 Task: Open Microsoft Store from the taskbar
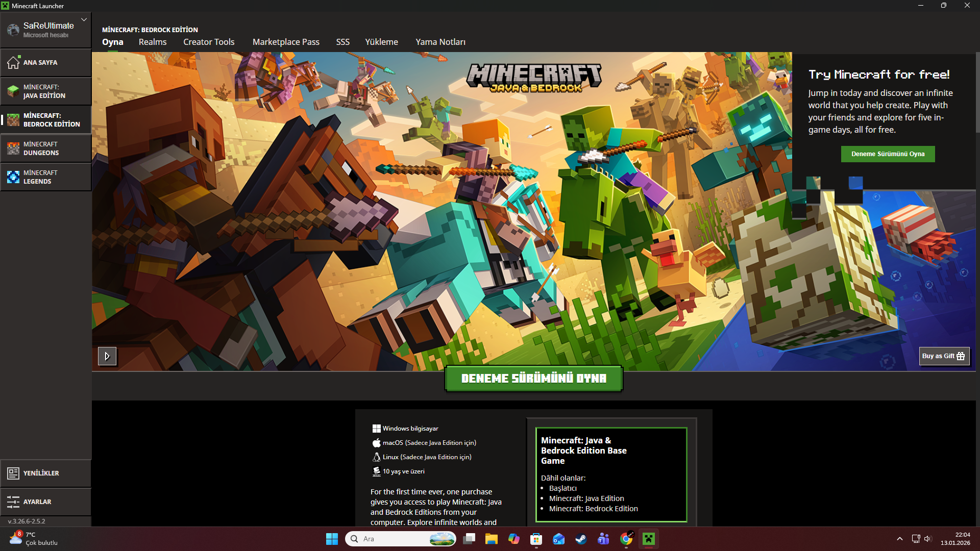pyautogui.click(x=536, y=539)
